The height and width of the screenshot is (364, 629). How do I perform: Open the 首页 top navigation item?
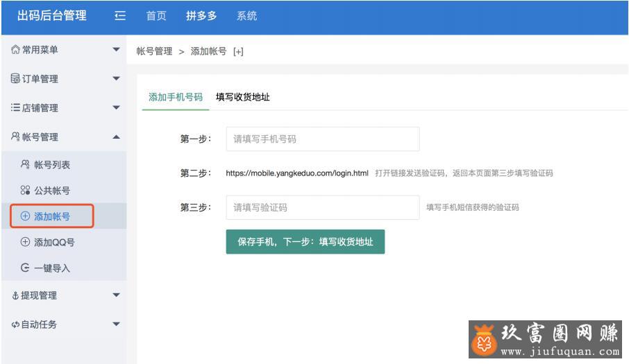156,16
